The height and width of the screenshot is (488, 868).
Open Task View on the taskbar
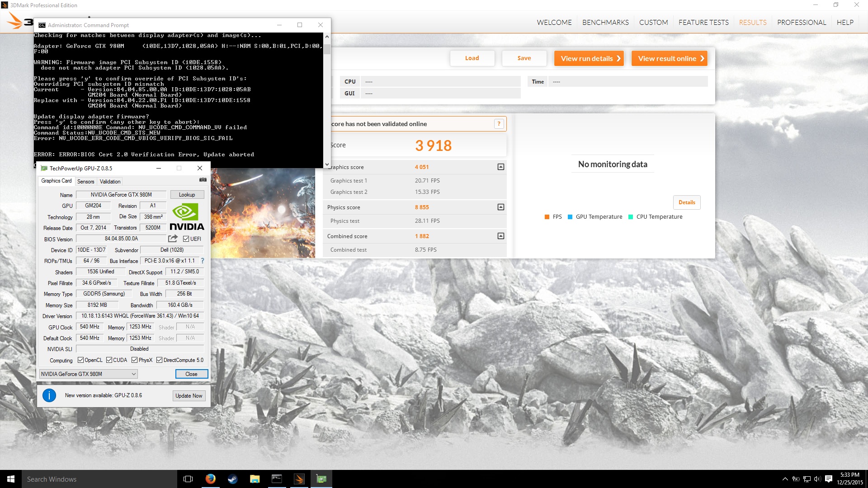(x=188, y=479)
